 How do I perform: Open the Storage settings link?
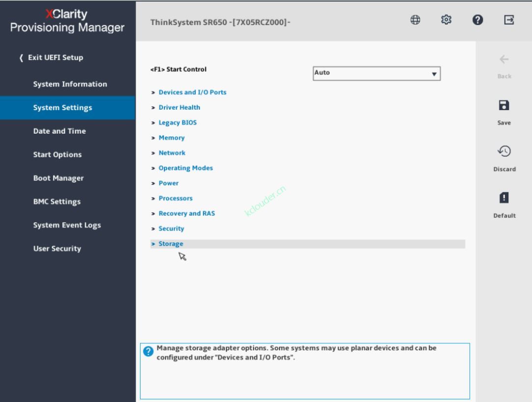tap(171, 244)
